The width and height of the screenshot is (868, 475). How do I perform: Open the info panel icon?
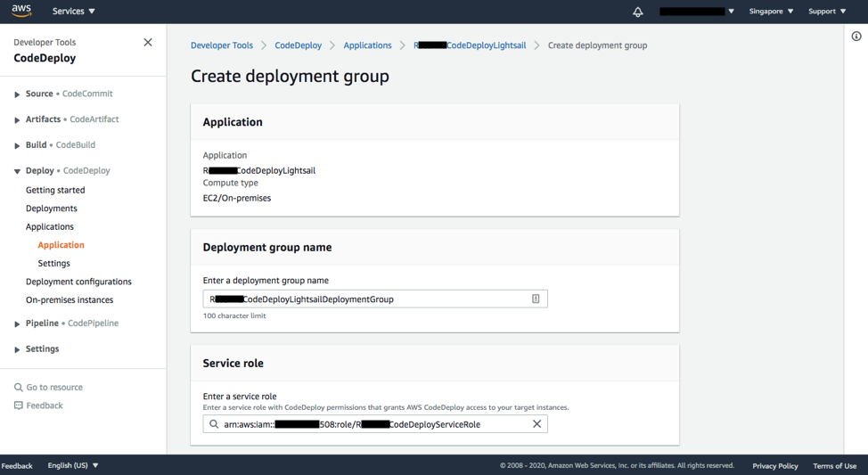pos(856,37)
